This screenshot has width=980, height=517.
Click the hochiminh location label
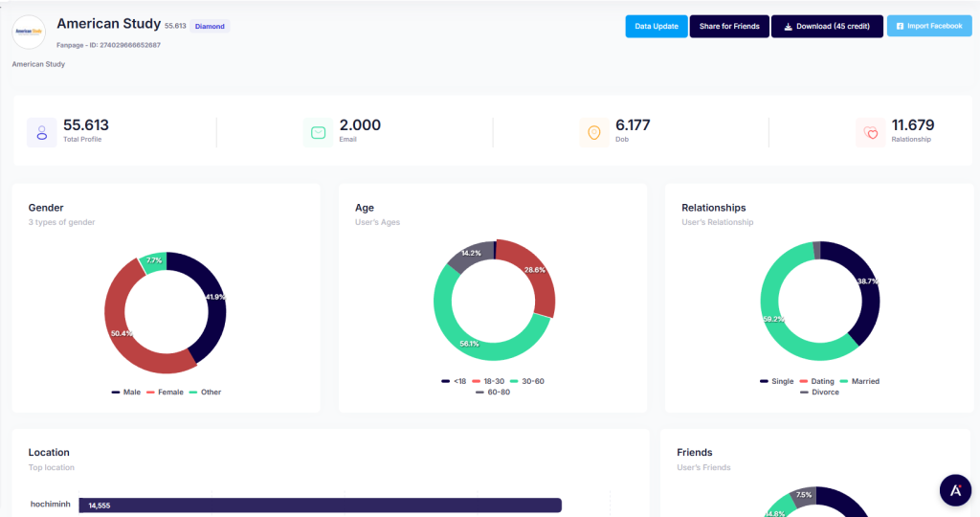pos(51,504)
